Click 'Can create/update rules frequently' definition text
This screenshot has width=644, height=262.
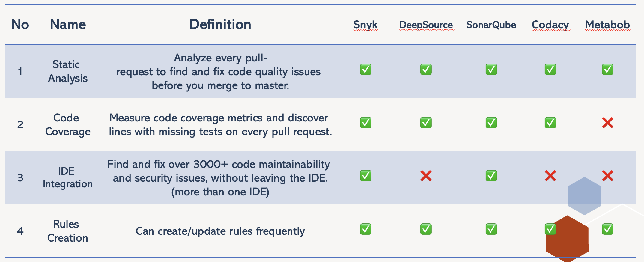point(220,231)
